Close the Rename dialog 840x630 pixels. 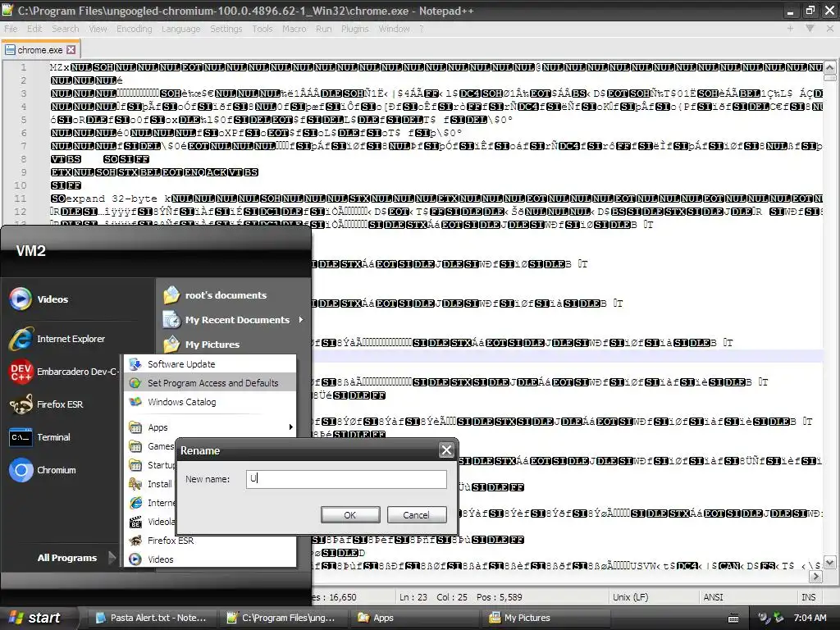tap(446, 450)
